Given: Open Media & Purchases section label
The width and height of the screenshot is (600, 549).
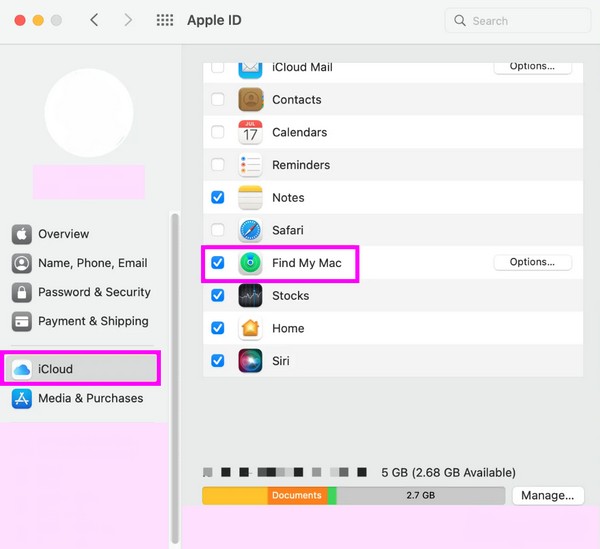Looking at the screenshot, I should click(x=91, y=398).
